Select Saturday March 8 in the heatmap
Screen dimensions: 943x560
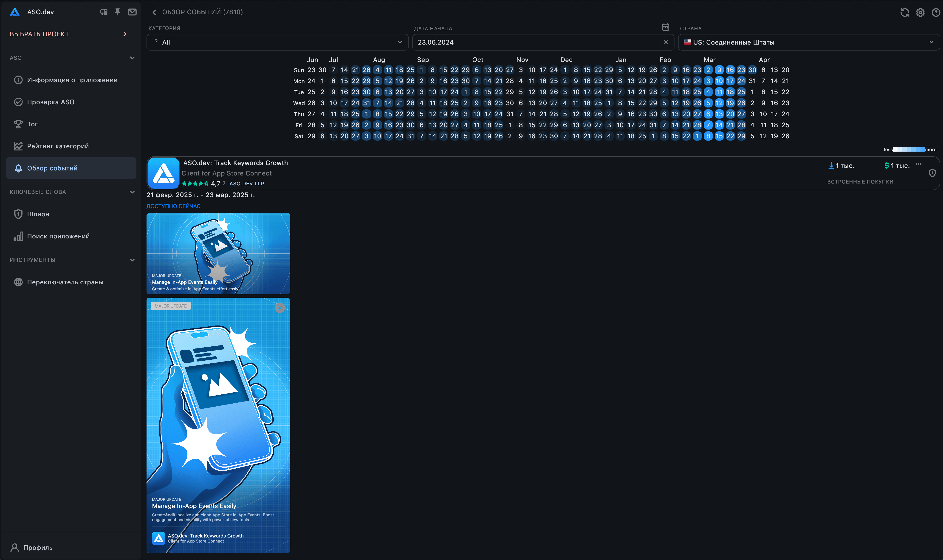click(708, 136)
